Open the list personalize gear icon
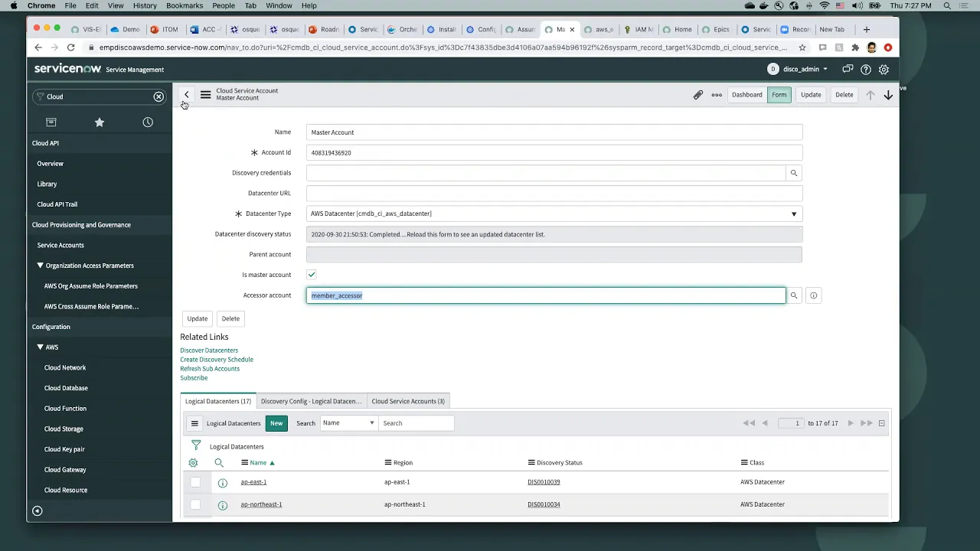 [193, 462]
